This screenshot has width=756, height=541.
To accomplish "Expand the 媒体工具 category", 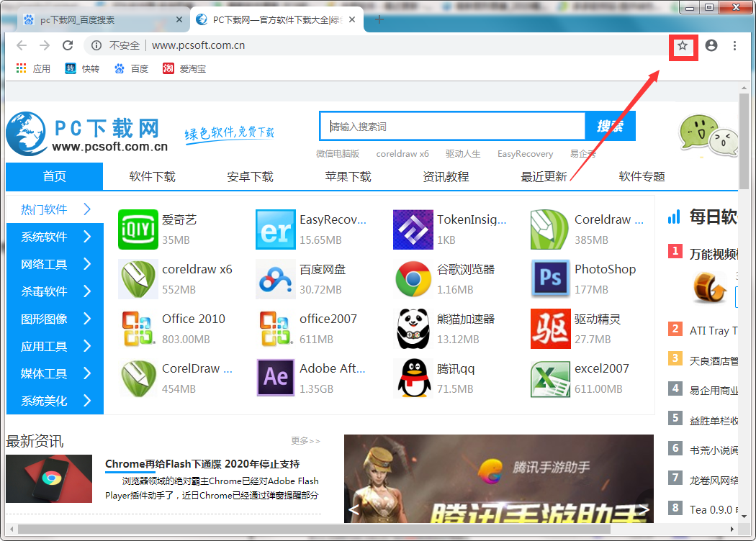I will pyautogui.click(x=55, y=373).
